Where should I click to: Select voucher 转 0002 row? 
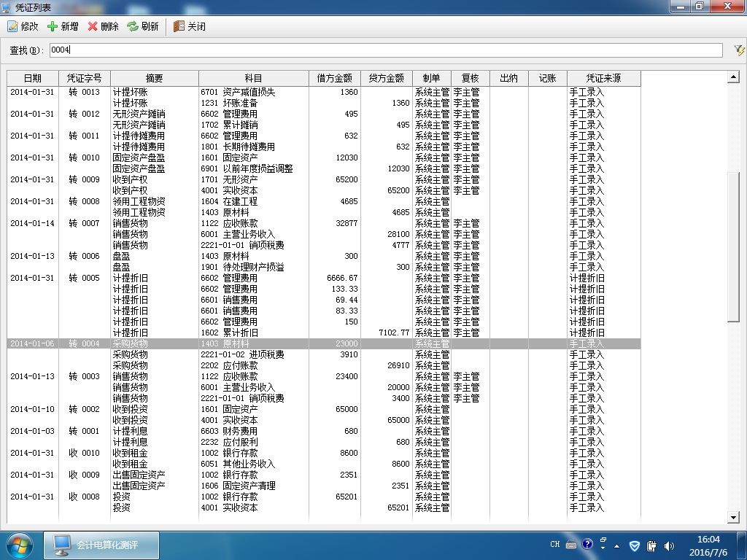pos(323,410)
